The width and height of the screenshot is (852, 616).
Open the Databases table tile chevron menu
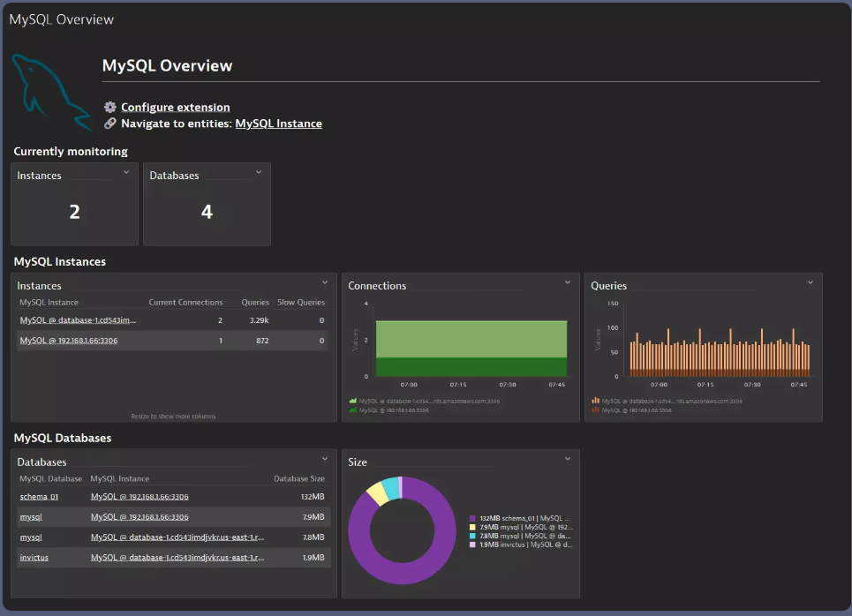[325, 459]
